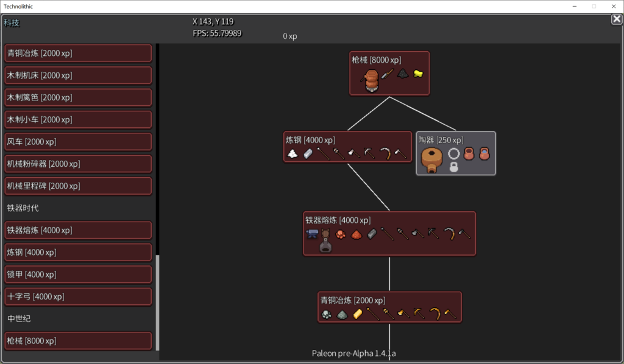Select 木制小车 [2000 xp] in the tech list

[78, 120]
